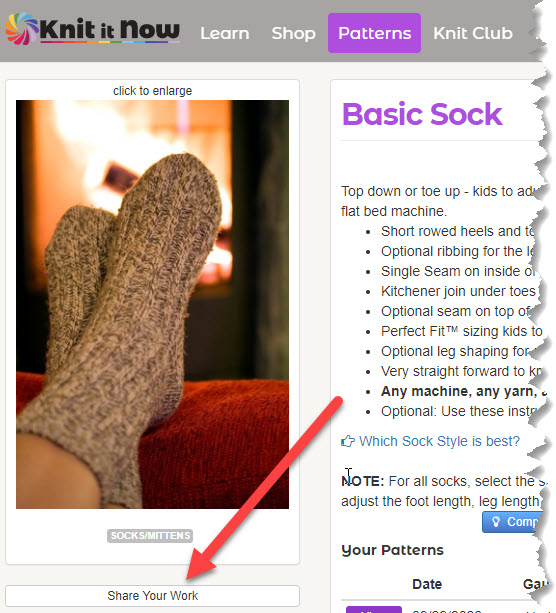556x613 pixels.
Task: Click the SOCKS/MITTENS category badge
Action: coord(150,536)
